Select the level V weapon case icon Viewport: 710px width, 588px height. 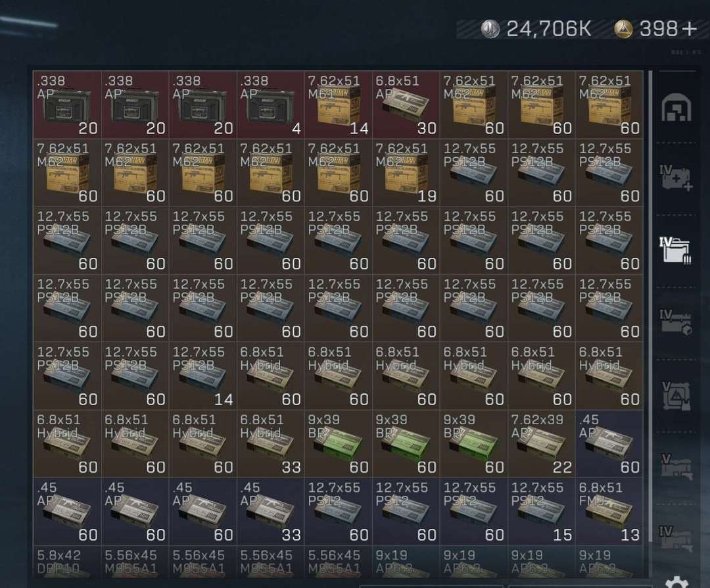pyautogui.click(x=676, y=466)
